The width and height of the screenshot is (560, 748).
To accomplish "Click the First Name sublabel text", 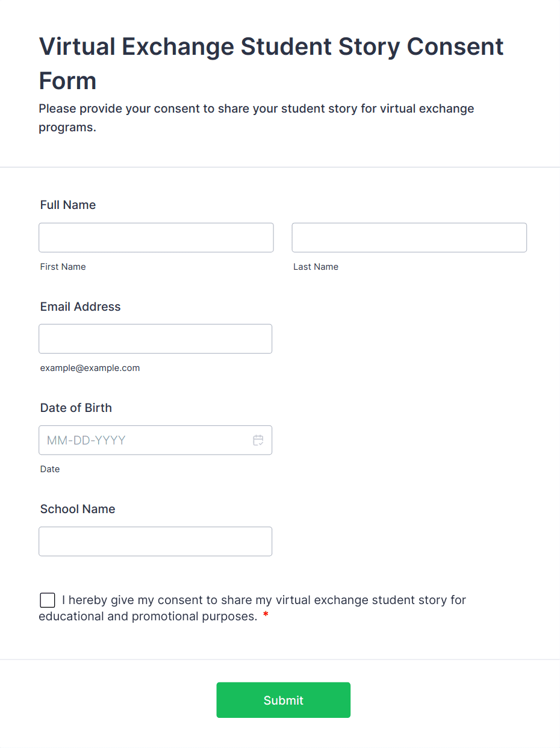I will [63, 267].
